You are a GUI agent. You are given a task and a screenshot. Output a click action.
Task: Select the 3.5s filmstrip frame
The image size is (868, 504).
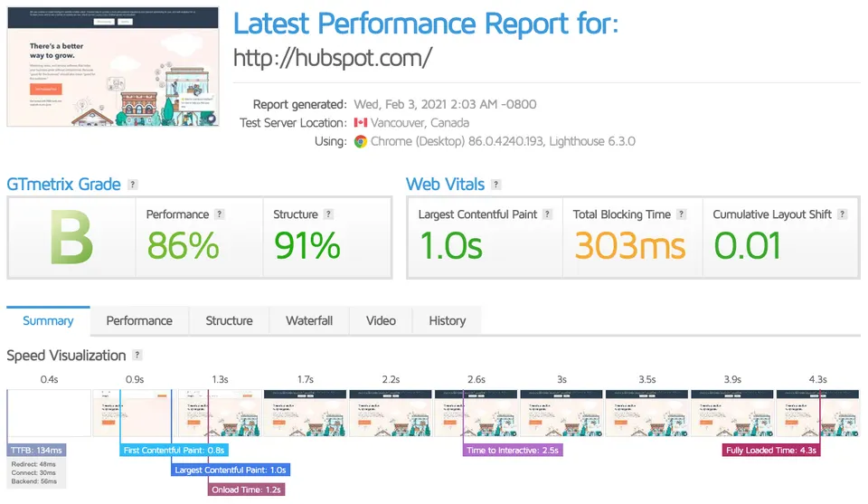click(x=646, y=414)
